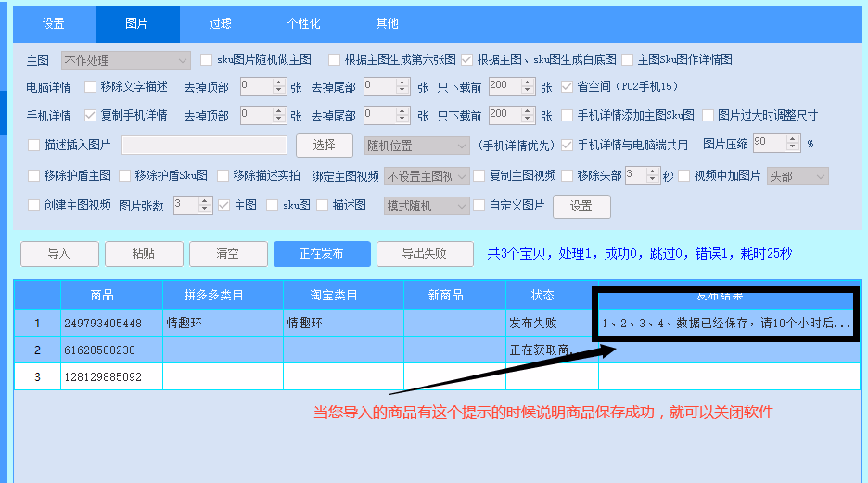The height and width of the screenshot is (483, 868).
Task: Expand 不设置主图视频 dropdown
Action: 427,176
